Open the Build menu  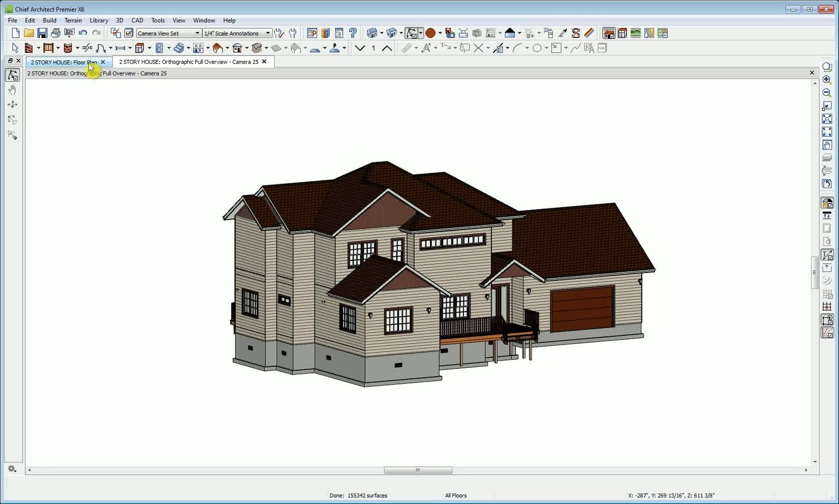pos(50,20)
